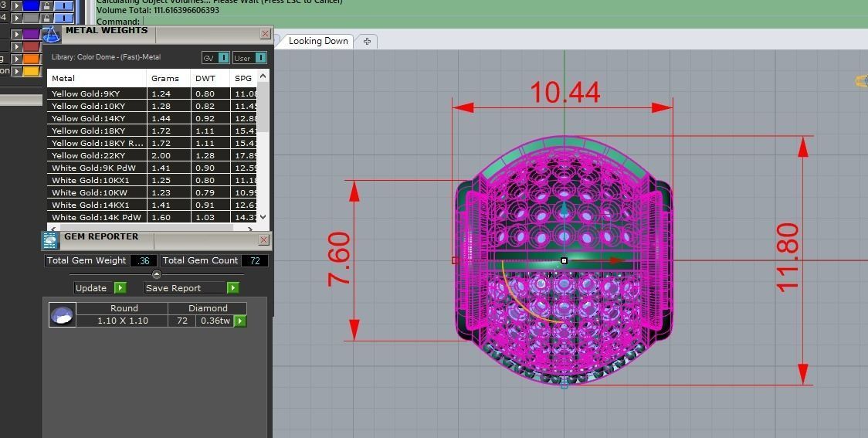
Task: Sort by the DWT column header
Action: [210, 78]
